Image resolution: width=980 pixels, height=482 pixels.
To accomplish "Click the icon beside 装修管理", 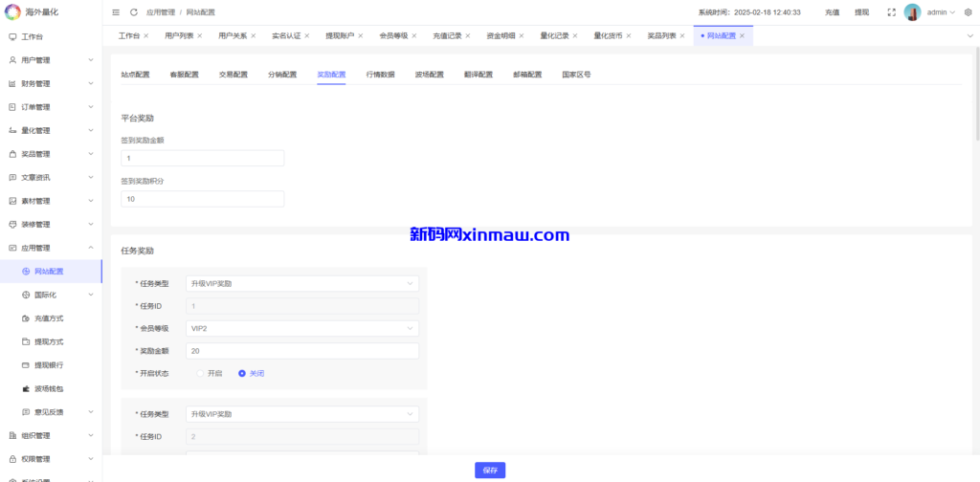I will coord(12,224).
